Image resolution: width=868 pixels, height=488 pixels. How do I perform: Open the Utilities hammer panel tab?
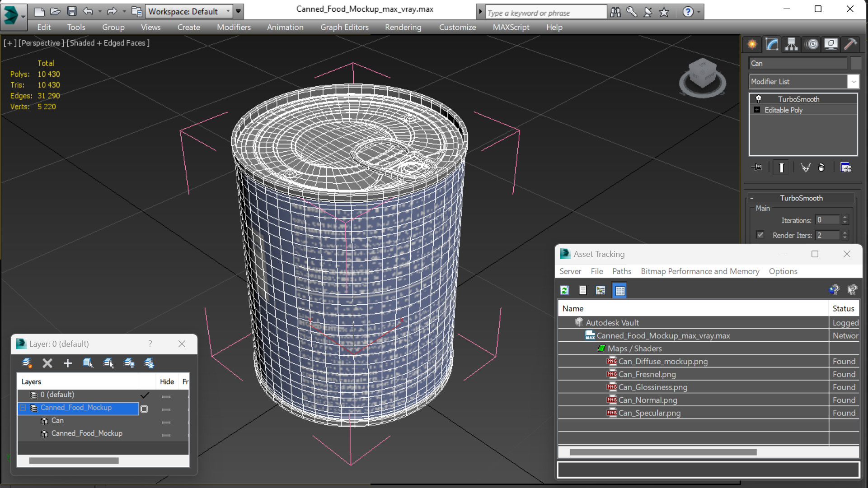[850, 44]
